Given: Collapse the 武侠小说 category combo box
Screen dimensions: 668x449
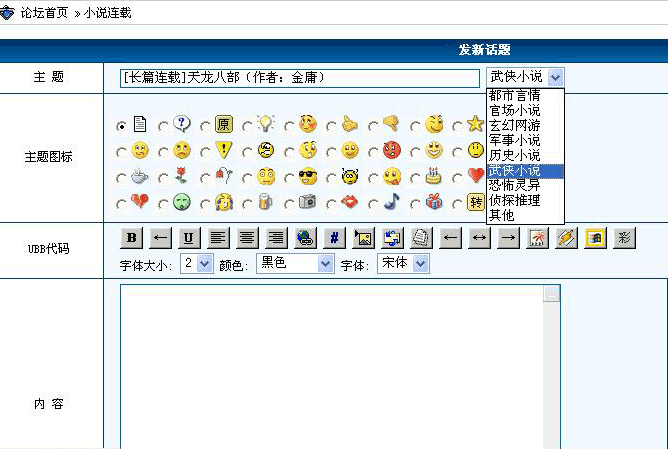Looking at the screenshot, I should [x=556, y=78].
